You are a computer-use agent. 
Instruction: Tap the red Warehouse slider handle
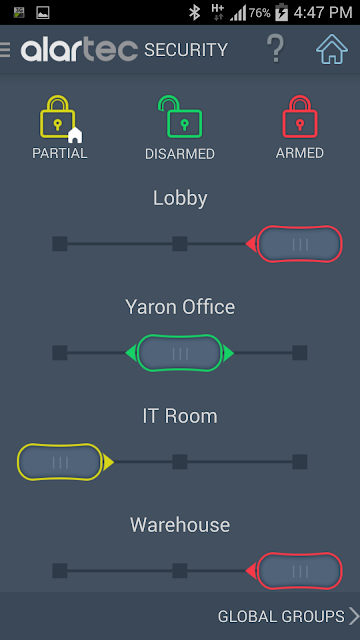300,571
